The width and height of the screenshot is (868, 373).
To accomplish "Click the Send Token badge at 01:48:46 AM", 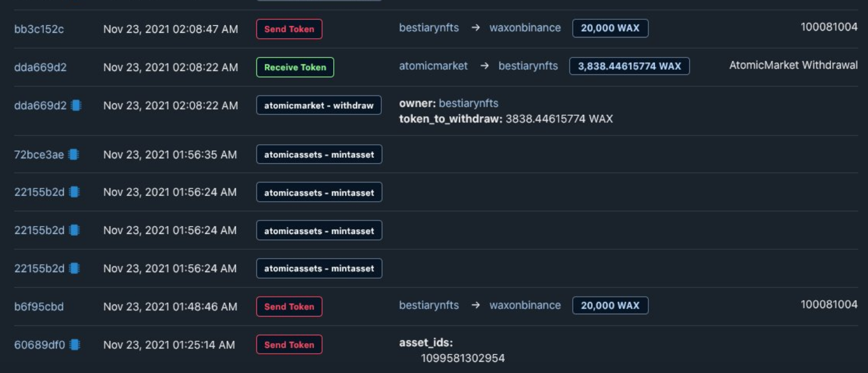I will click(x=289, y=307).
